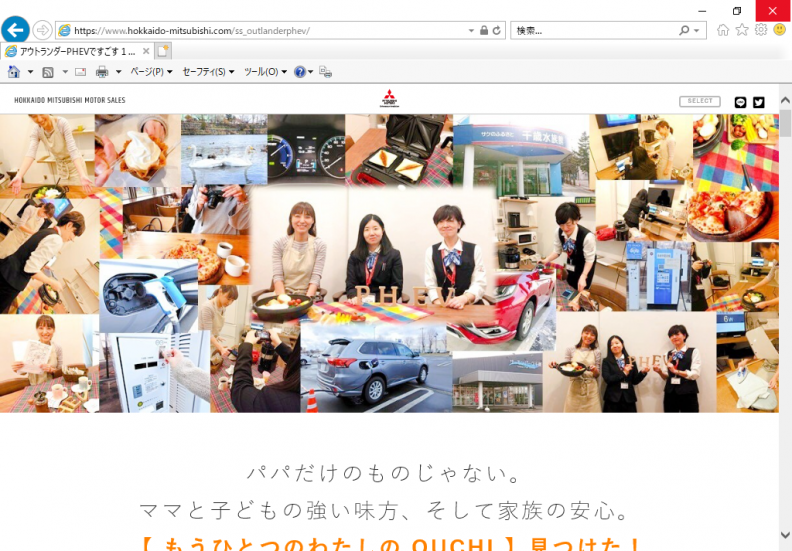Open the Tools gear icon

click(761, 30)
